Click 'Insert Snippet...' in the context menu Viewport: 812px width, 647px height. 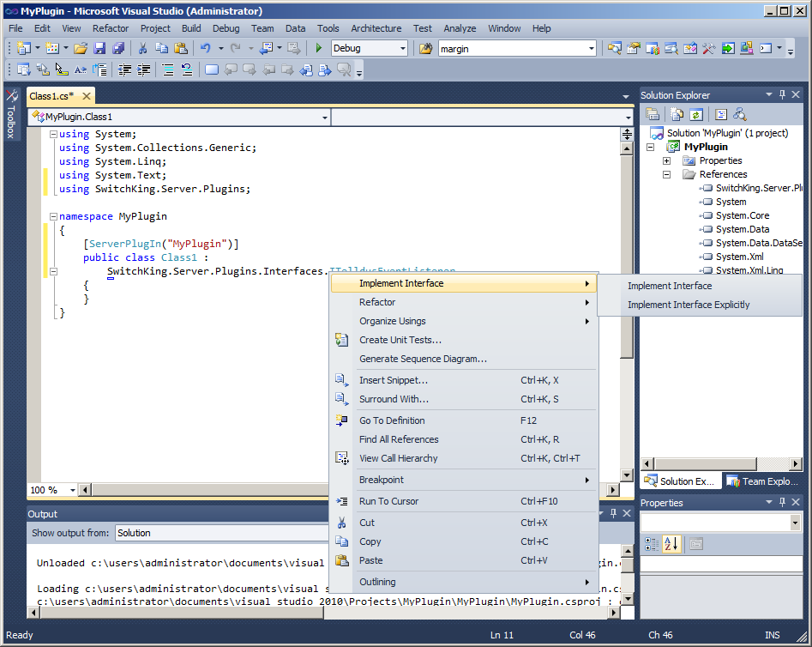tap(464, 380)
